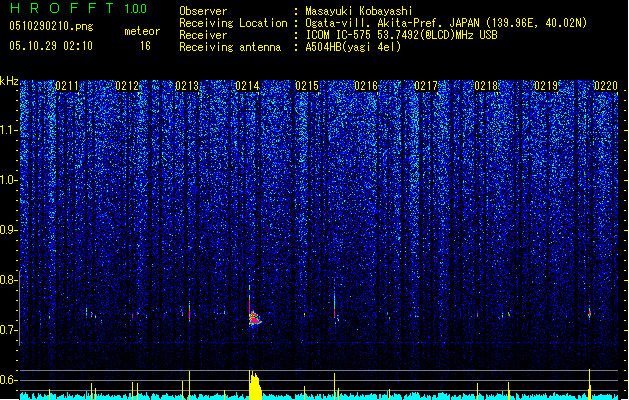Screen dimensions: 629x400
Task: Click the 0219 time marker
Action: pyautogui.click(x=546, y=85)
